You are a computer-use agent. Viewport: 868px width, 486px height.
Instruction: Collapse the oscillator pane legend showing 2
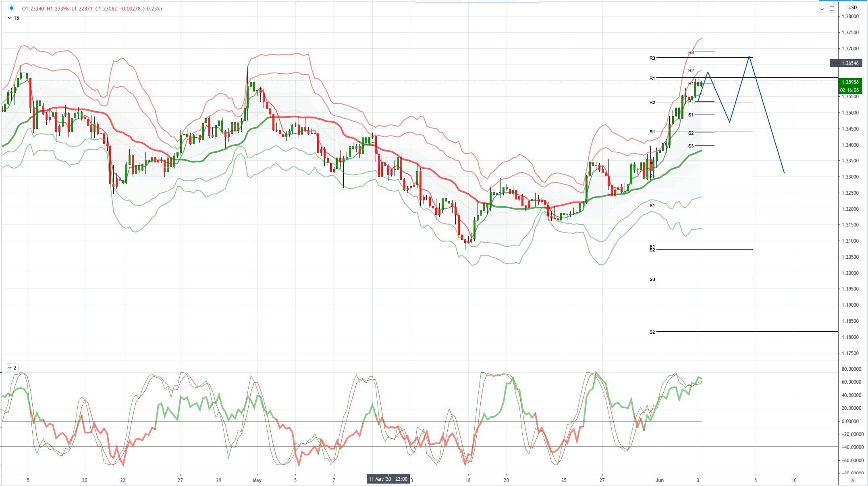pos(12,368)
